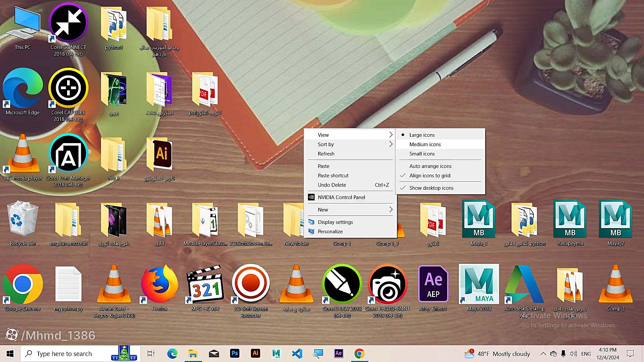Open Visual Studio Code from taskbar
This screenshot has width=644, height=362.
coord(297,353)
